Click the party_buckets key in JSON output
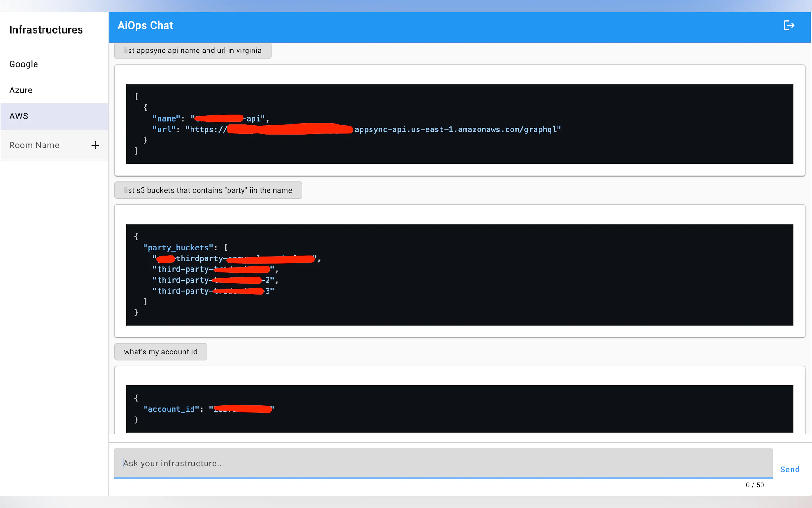Viewport: 812px width, 508px height. 178,248
